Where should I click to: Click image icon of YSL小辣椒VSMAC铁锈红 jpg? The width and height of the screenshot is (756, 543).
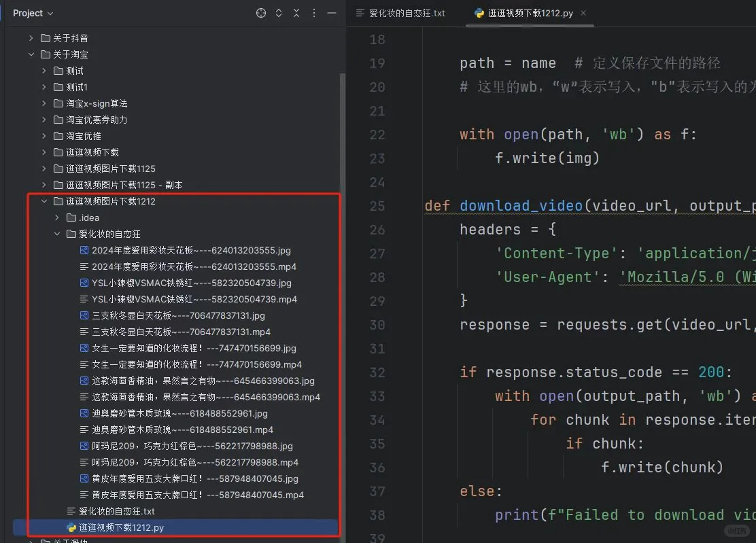pyautogui.click(x=84, y=283)
